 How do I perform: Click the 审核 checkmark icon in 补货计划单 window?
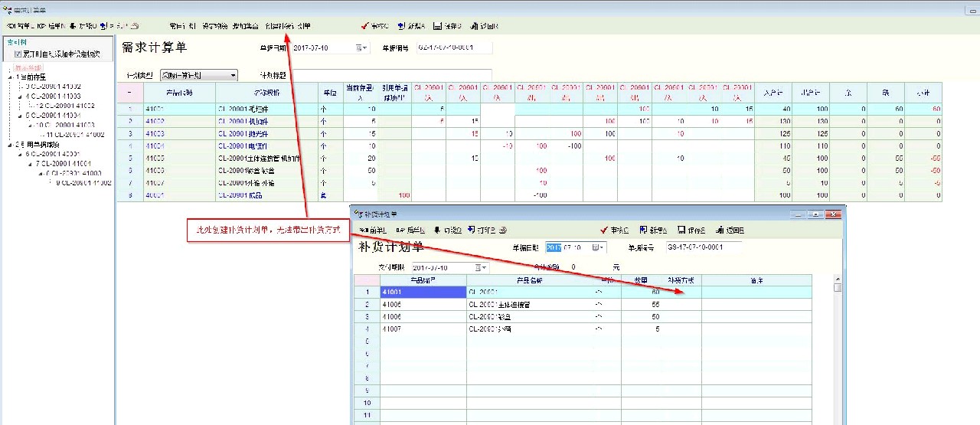click(605, 230)
